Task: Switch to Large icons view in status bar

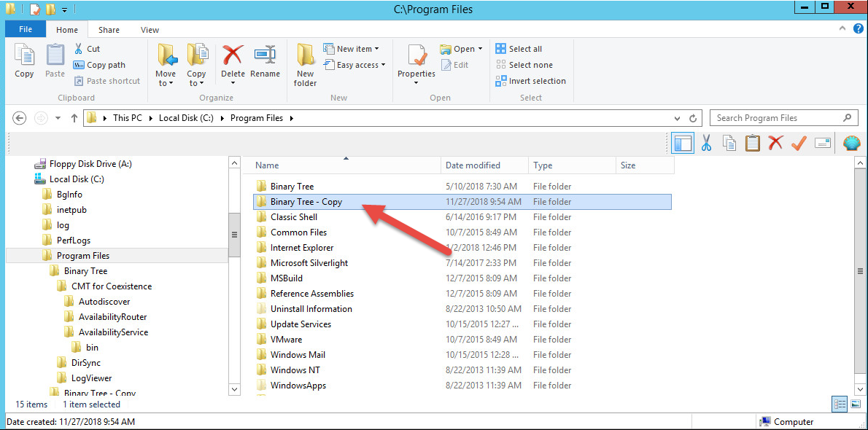Action: [x=856, y=404]
